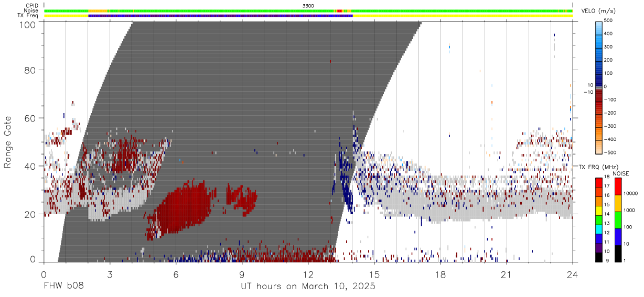Viewport: 644px width, 297px height.
Task: Click the 15 label on TX FRQ scale
Action: (607, 205)
